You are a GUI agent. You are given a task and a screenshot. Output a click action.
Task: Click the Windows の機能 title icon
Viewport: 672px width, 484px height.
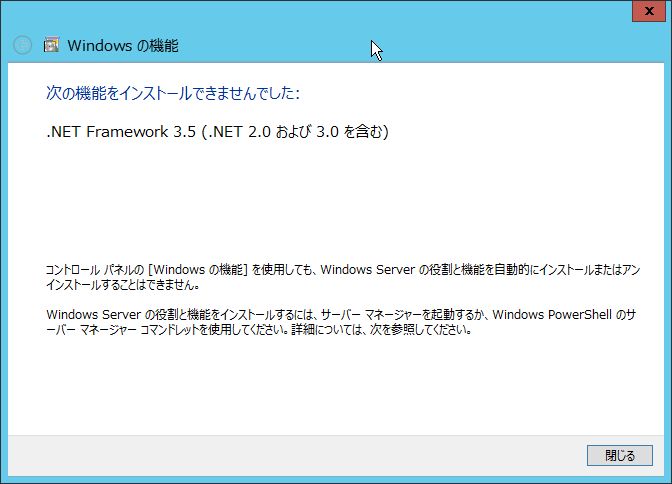pos(51,45)
